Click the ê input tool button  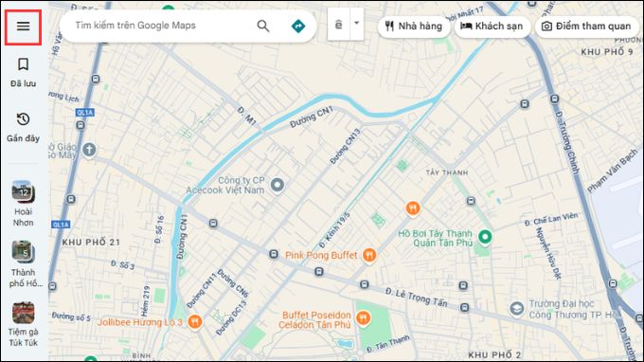(338, 25)
